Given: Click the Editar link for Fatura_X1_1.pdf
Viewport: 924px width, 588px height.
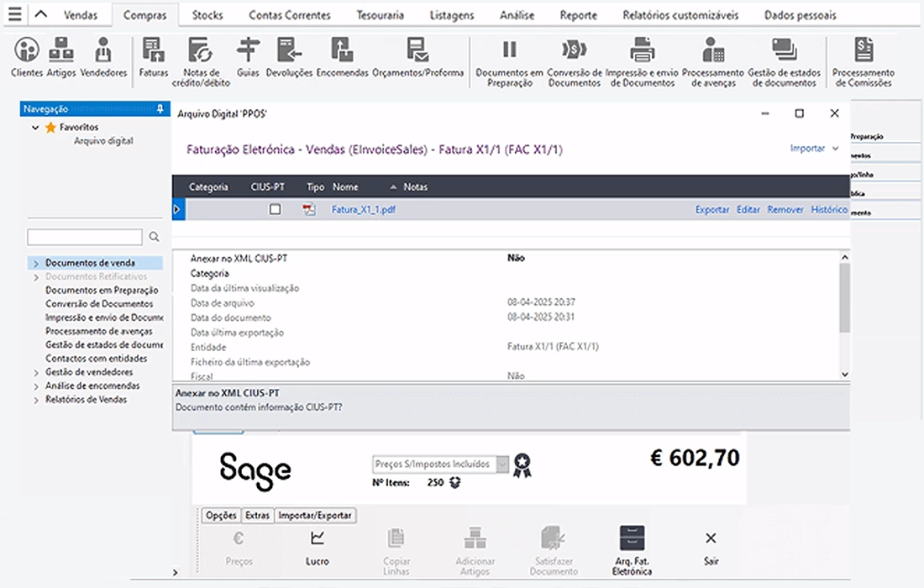Looking at the screenshot, I should coord(748,210).
